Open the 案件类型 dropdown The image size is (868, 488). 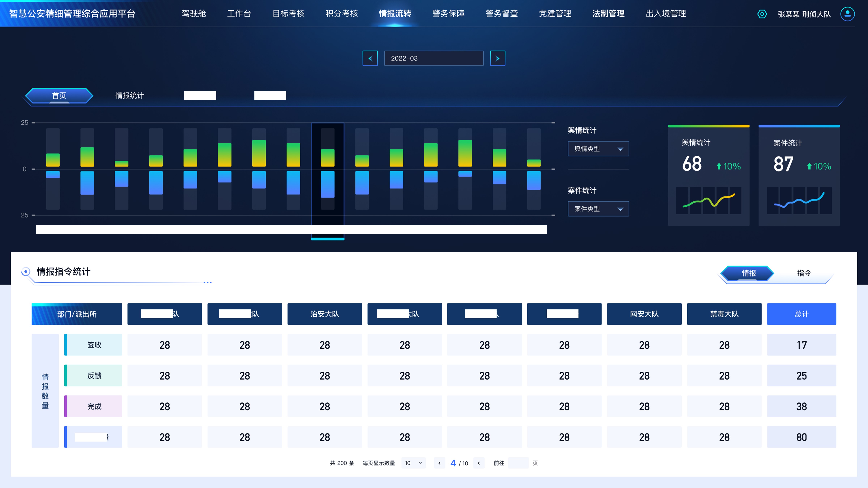598,209
